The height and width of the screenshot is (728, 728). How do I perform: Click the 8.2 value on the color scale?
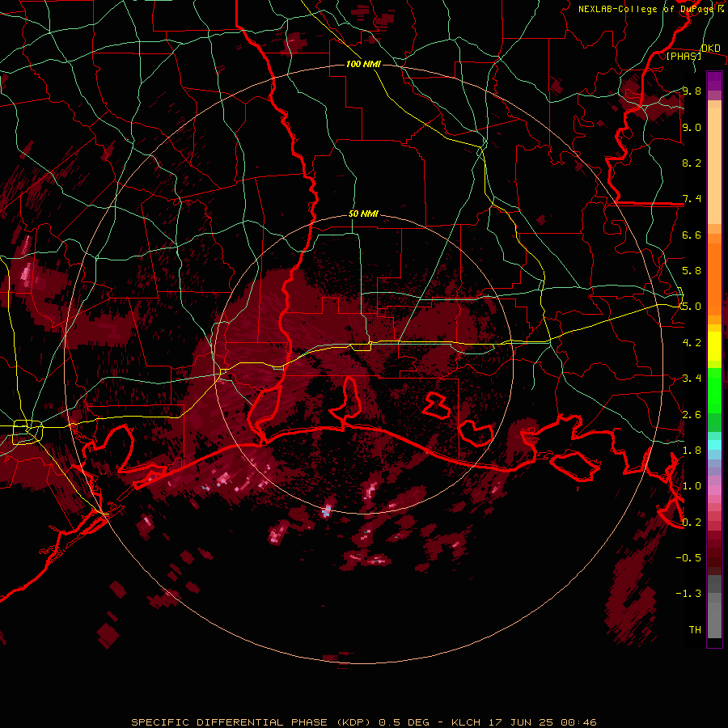coord(692,163)
